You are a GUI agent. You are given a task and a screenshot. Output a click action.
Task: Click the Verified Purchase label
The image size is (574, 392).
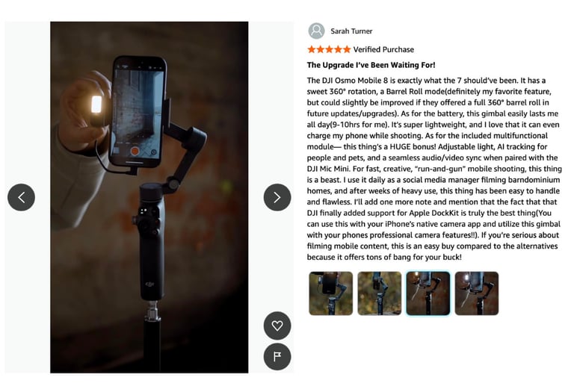pyautogui.click(x=383, y=49)
